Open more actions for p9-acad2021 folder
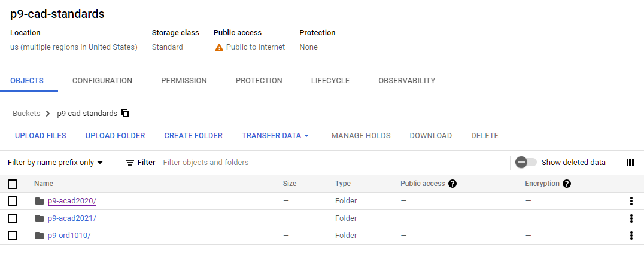 pyautogui.click(x=631, y=218)
